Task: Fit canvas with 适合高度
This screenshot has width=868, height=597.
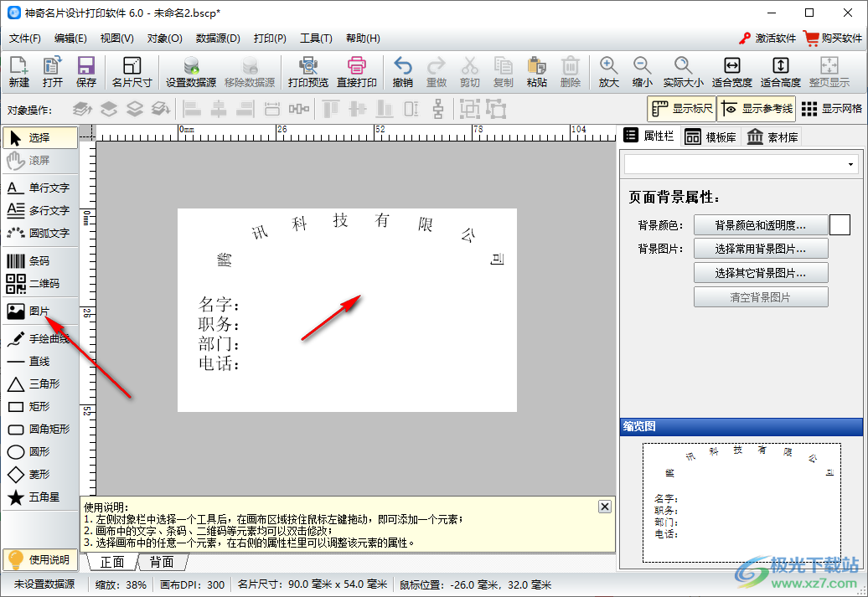Action: coord(781,72)
